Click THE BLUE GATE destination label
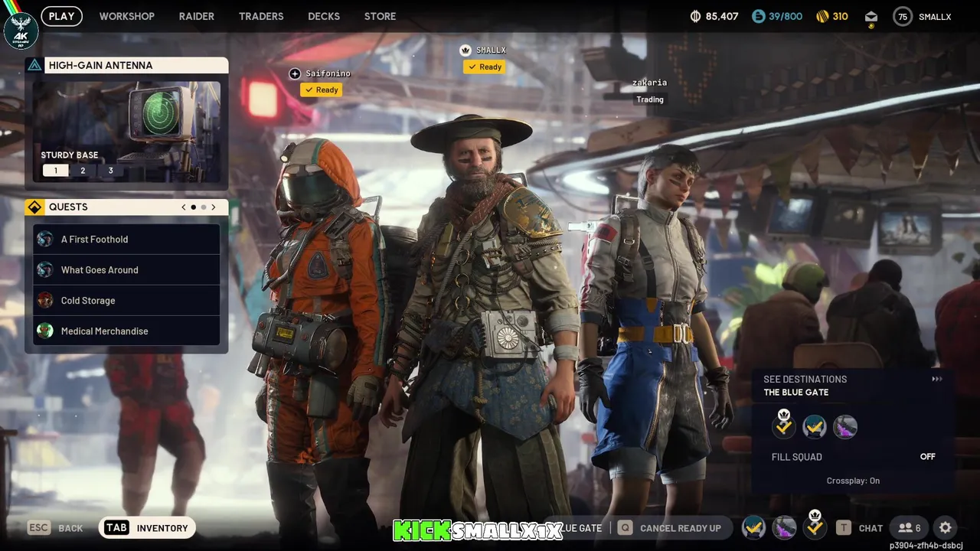 tap(796, 393)
